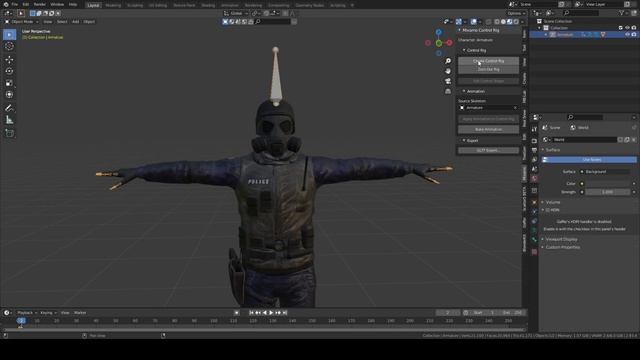Toggle Armature visibility eye in outliner
Viewport: 640px width, 360px height.
(627, 35)
